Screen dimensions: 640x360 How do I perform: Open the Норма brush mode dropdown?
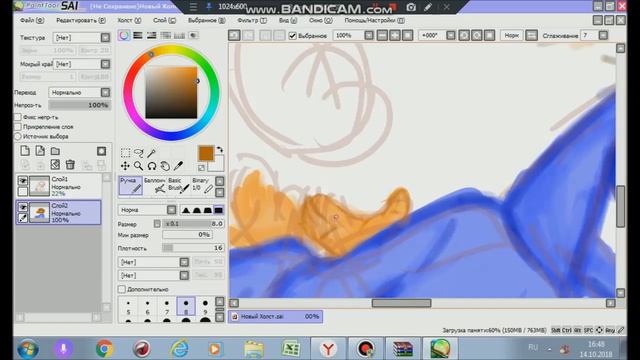171,210
